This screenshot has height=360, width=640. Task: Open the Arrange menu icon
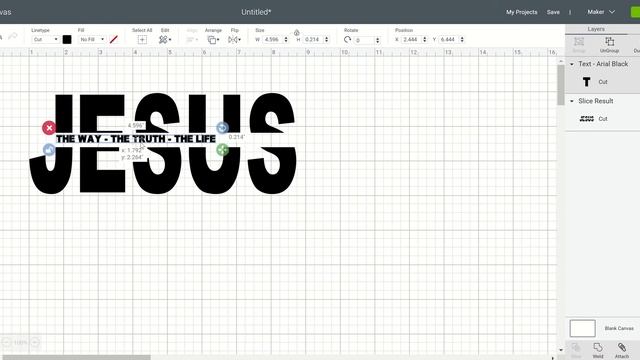pos(213,40)
